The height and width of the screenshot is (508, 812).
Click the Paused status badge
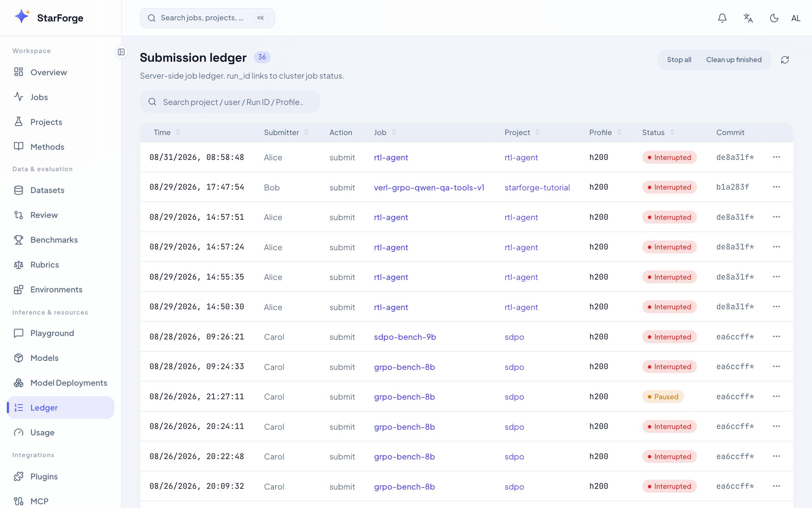click(x=663, y=397)
